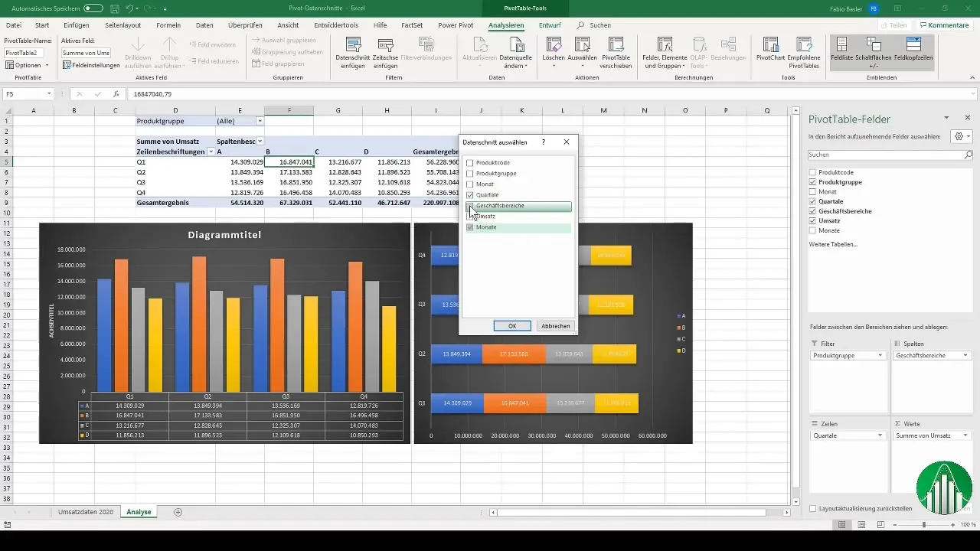Click Datenschnitt einfügen in the ribbon
The image size is (980, 551).
coord(354,52)
